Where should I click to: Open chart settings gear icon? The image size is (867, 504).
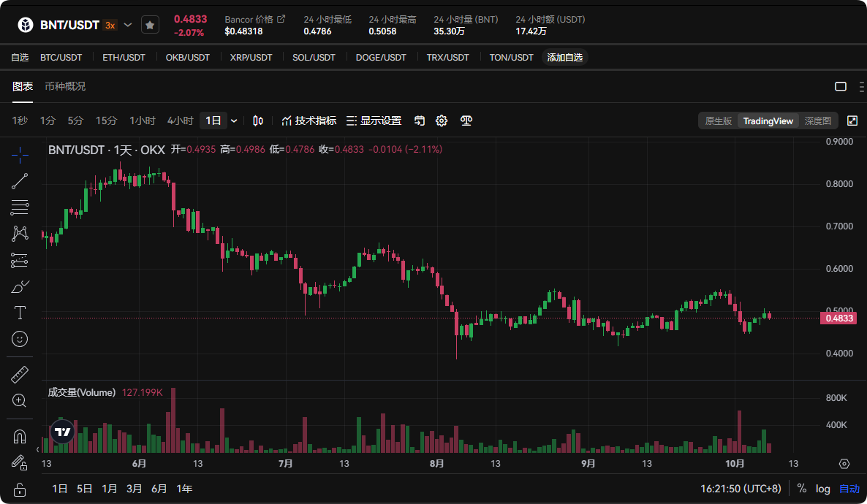(x=442, y=121)
